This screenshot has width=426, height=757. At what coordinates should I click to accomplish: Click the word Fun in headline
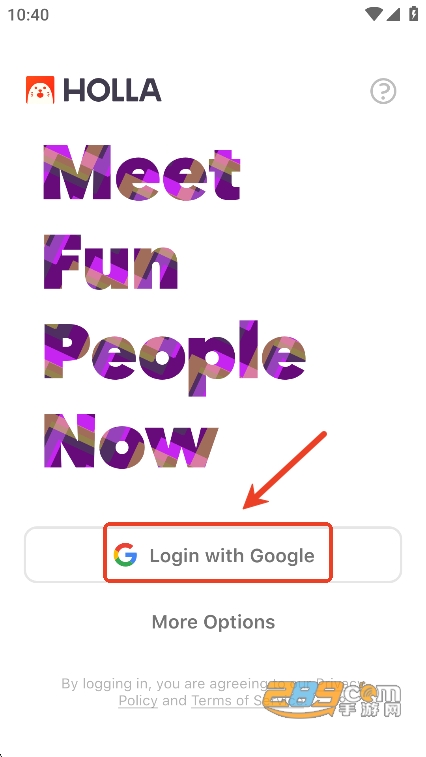[x=111, y=262]
